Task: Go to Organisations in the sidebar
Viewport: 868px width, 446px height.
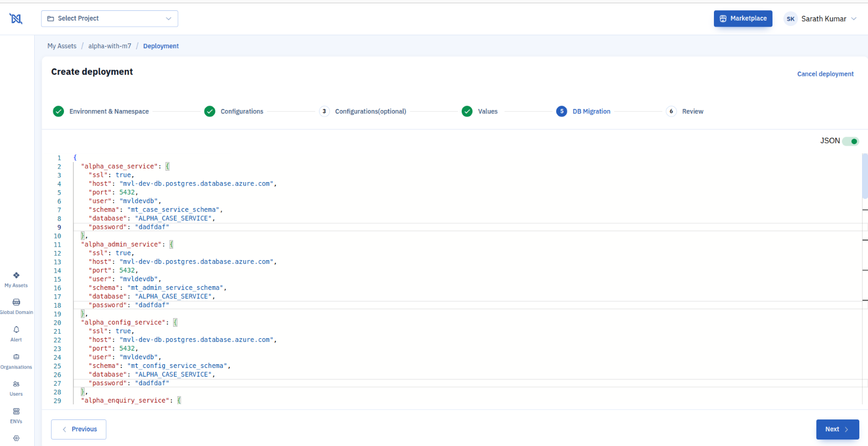Action: (x=16, y=361)
